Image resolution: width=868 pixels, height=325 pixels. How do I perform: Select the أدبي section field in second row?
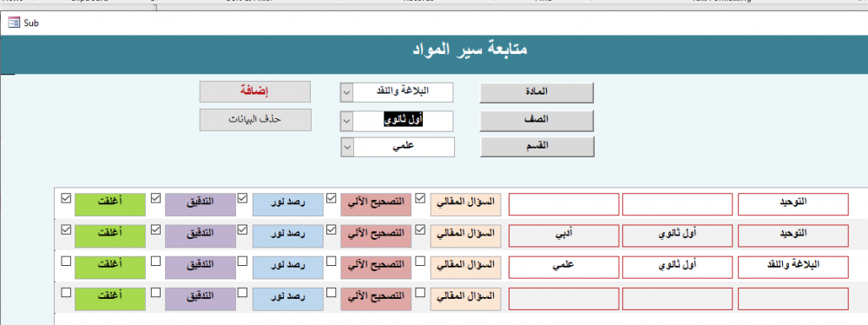pyautogui.click(x=563, y=235)
